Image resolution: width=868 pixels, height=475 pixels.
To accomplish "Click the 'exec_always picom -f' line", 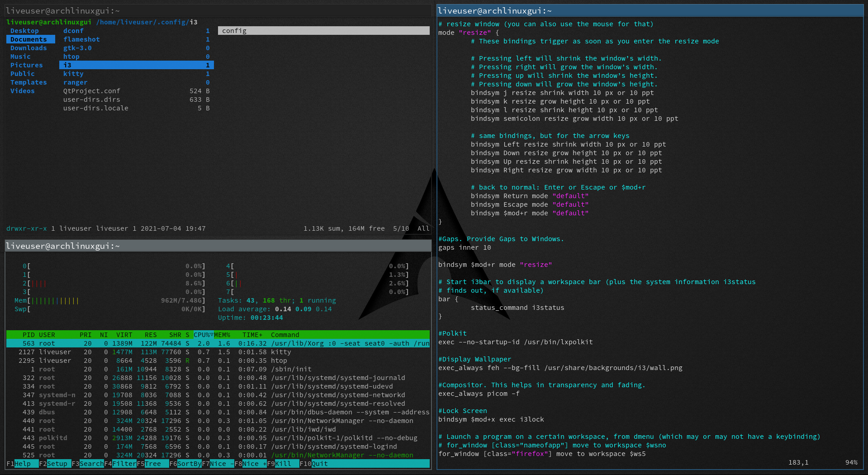I will (479, 394).
